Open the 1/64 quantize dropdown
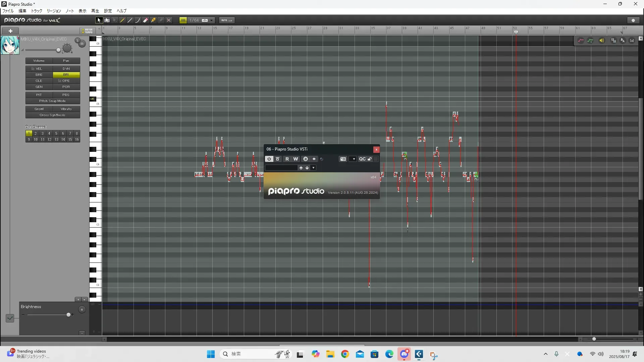Viewport: 644px width, 362px height. tap(212, 20)
